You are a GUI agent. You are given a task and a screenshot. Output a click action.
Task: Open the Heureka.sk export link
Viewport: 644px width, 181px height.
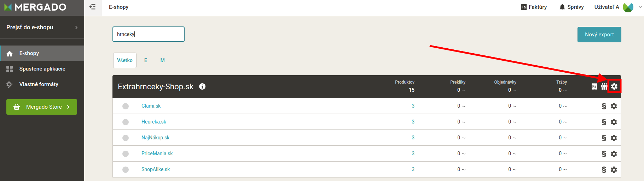click(x=154, y=122)
